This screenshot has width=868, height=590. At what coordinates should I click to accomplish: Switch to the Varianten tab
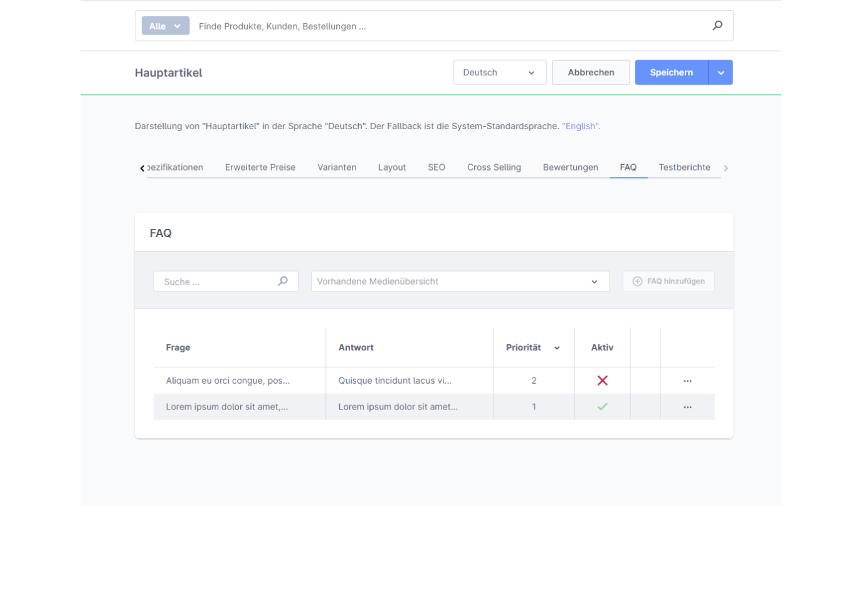click(337, 167)
